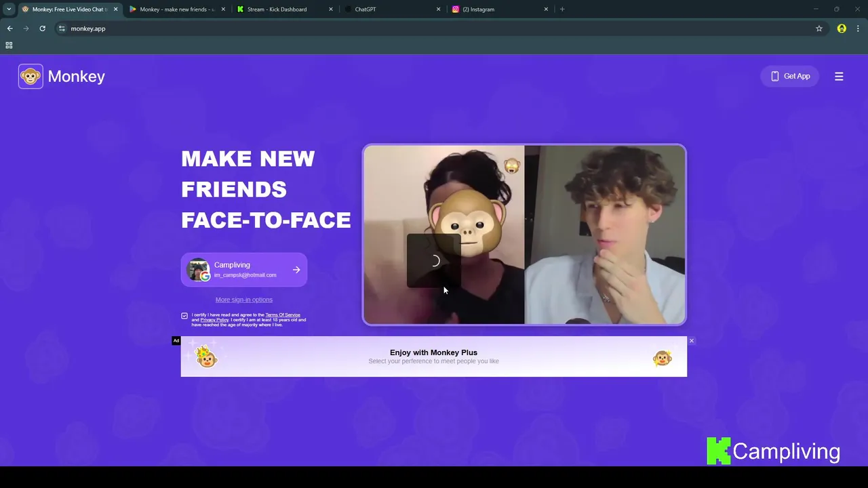Click the monkey face icon at banner right

click(x=663, y=358)
